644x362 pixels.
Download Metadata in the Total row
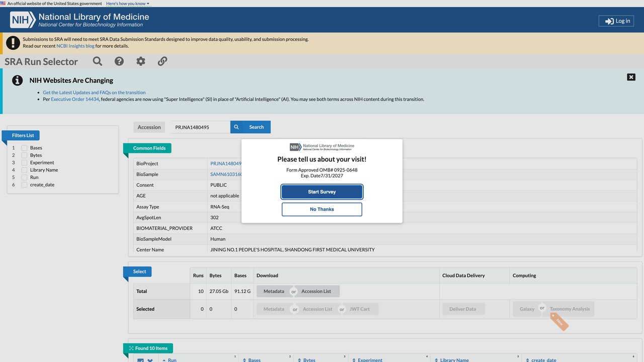click(x=274, y=291)
